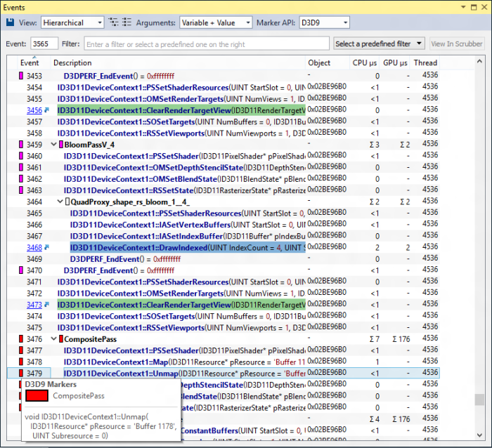492x448 pixels.
Task: Click the go-to arrow icon beside event 3456
Action: pyautogui.click(x=47, y=110)
